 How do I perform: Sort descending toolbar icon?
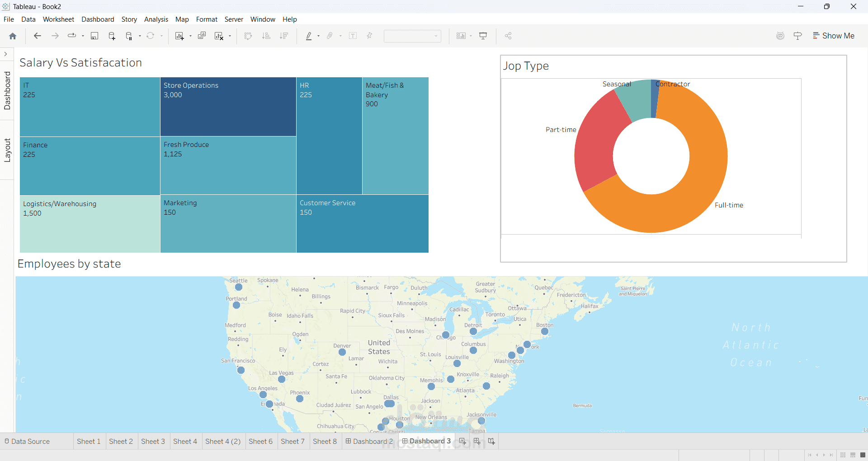pos(284,36)
